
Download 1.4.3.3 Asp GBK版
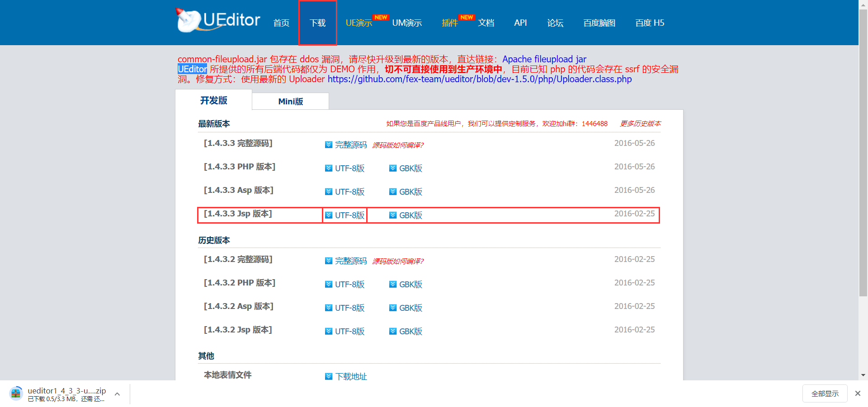[x=410, y=192]
